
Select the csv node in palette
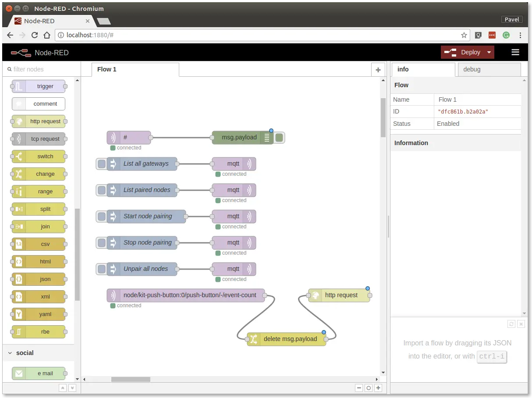pos(39,244)
